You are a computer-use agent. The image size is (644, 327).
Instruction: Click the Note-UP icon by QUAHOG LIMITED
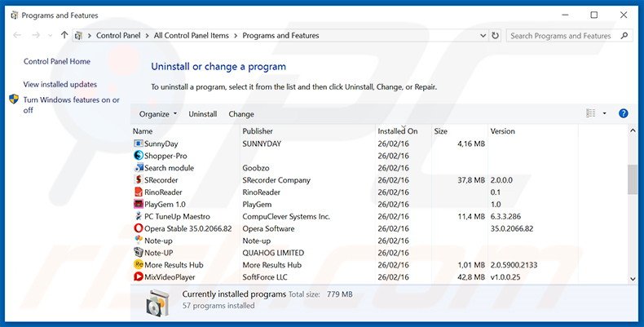pos(139,253)
